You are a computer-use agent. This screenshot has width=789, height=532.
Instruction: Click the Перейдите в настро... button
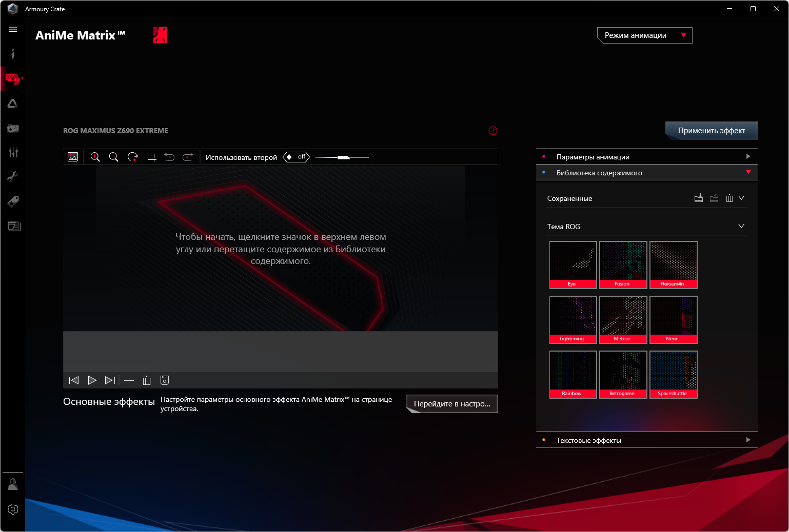[452, 404]
